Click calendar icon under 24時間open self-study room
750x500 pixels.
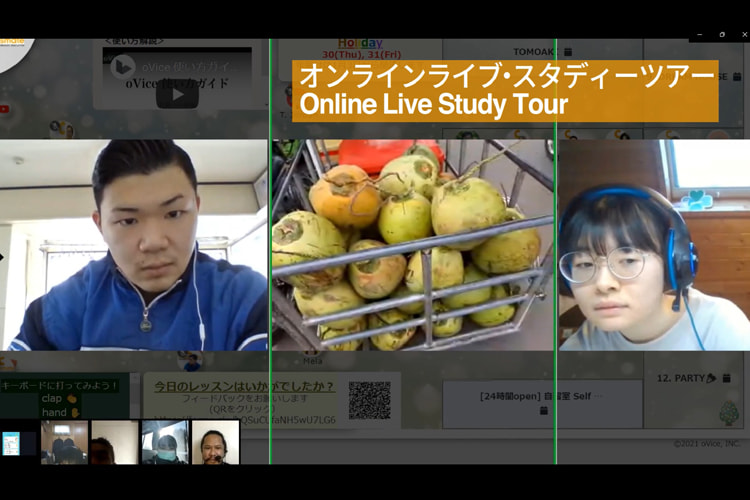[x=543, y=411]
